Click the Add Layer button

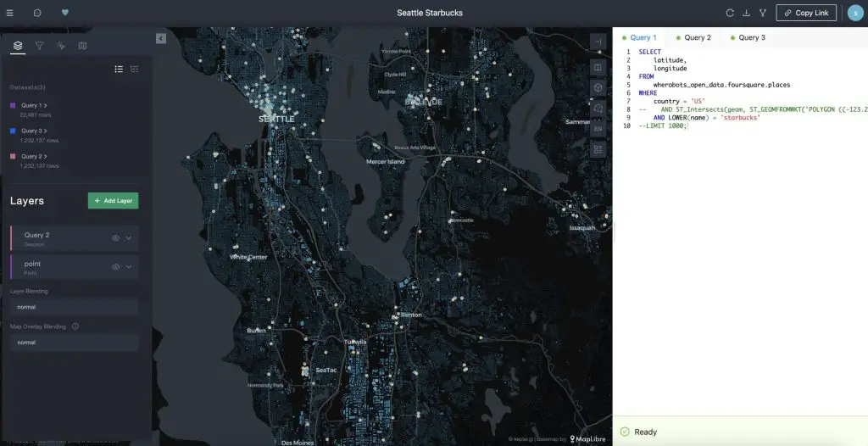point(113,201)
